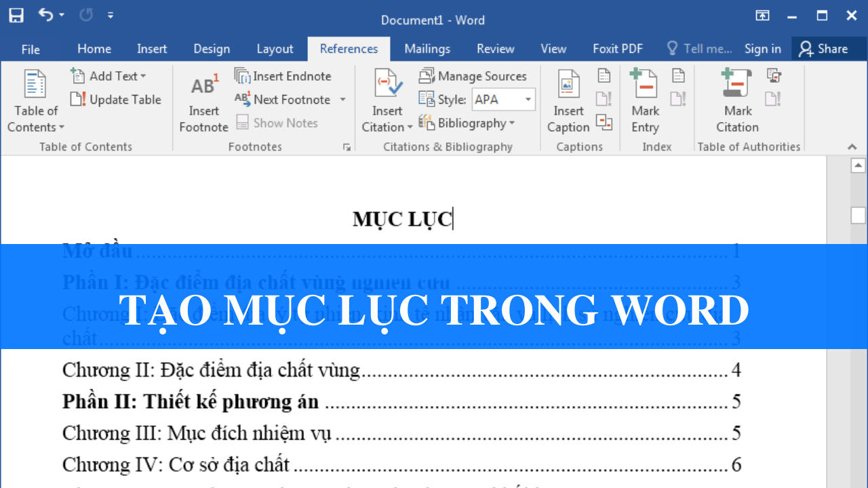This screenshot has width=868, height=488.
Task: Go to the Review tab
Action: pyautogui.click(x=495, y=49)
